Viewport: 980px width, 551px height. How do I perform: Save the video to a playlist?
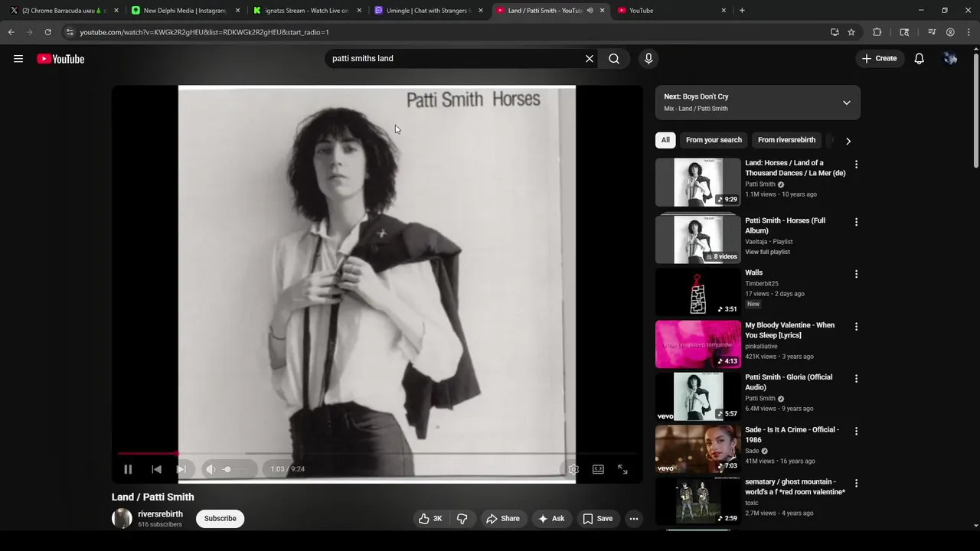tap(598, 519)
